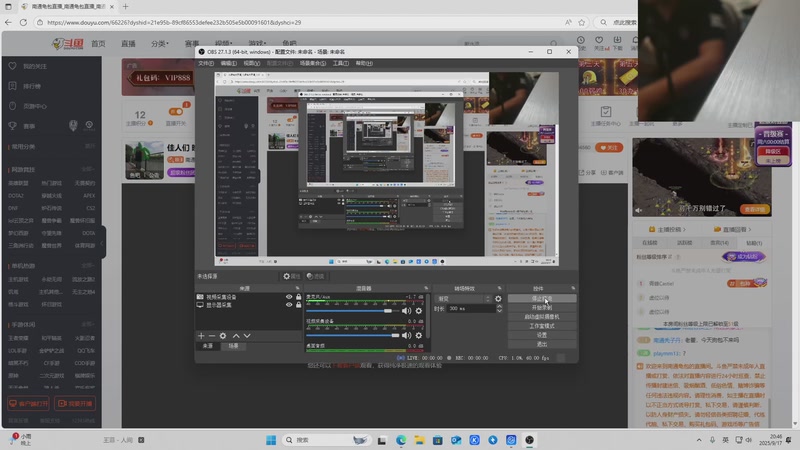Open 我的关注 heart icon in sidebar
This screenshot has width=800, height=450.
point(13,66)
